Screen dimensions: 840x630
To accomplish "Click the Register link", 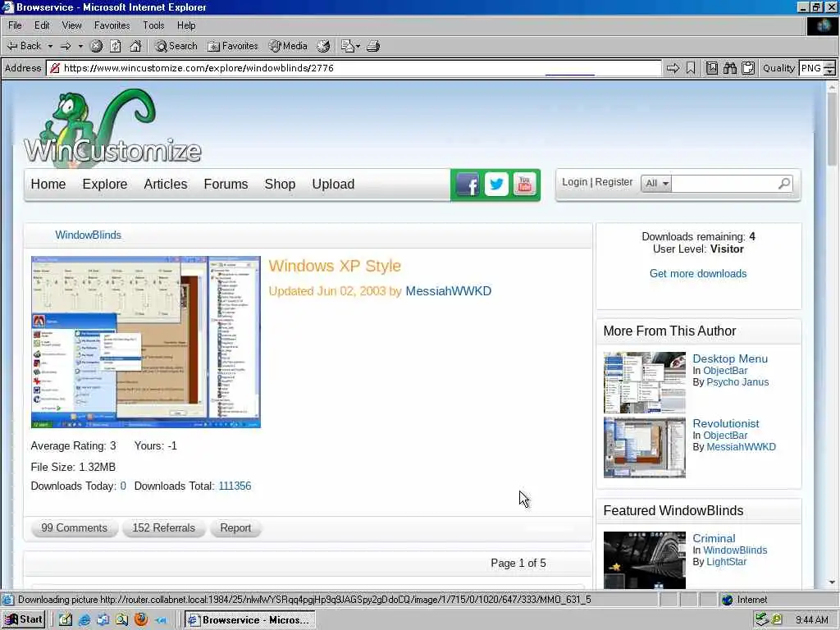I will 614,182.
